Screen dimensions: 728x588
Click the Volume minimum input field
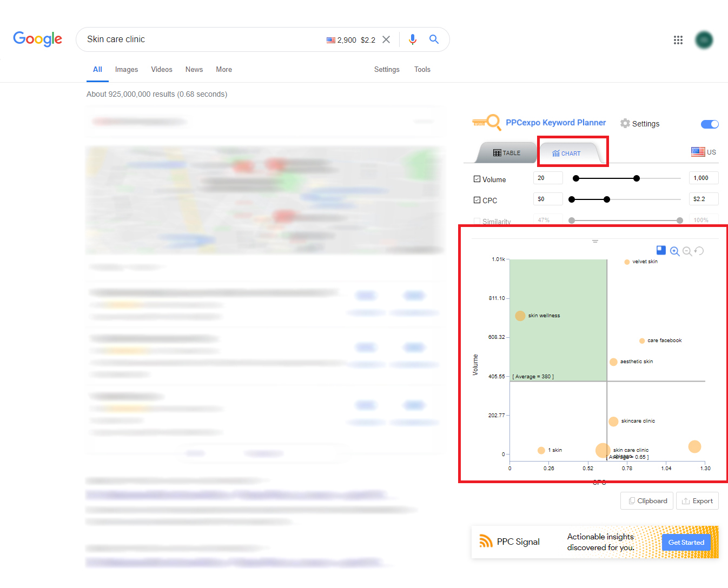pos(548,178)
